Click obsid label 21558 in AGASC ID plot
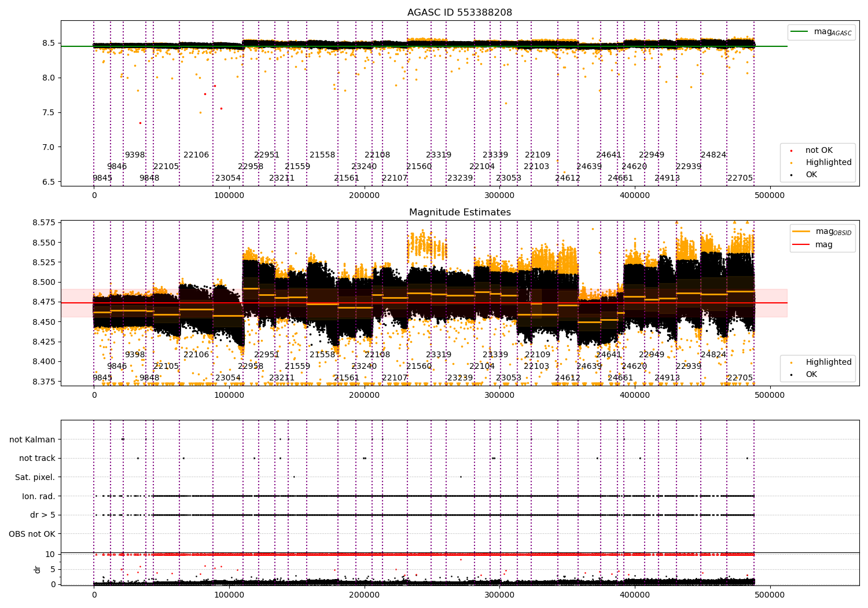This screenshot has height=608, width=868. [322, 155]
